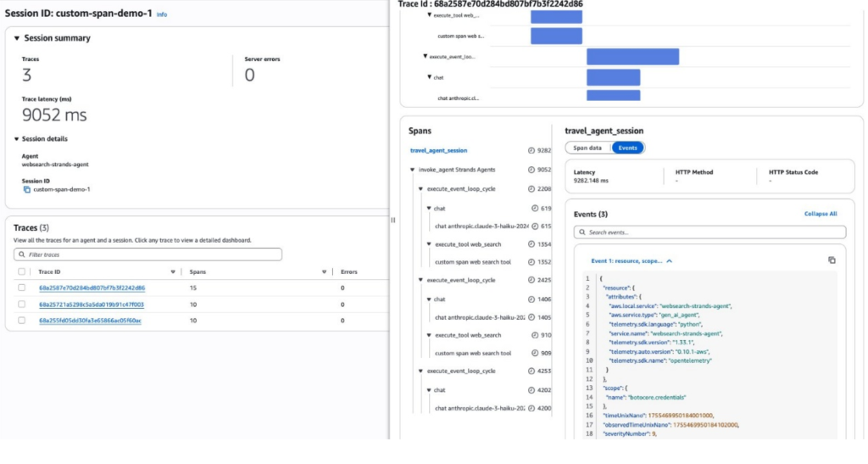Collapse execute_event_loop_cycle 4253 span
868x464 pixels.
tap(420, 371)
